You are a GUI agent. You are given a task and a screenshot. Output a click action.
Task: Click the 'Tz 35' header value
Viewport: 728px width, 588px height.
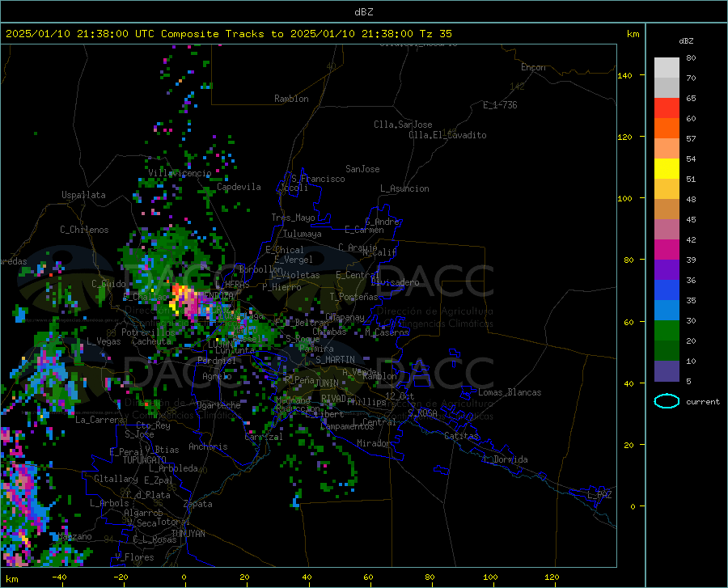[x=435, y=34]
